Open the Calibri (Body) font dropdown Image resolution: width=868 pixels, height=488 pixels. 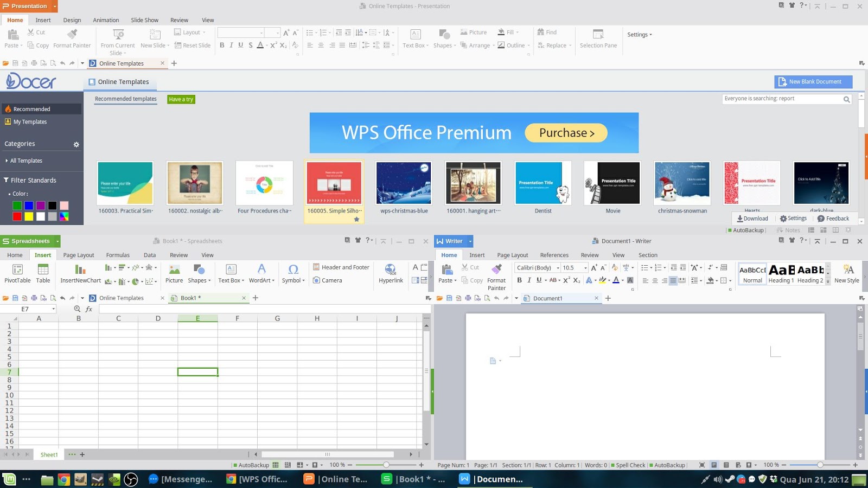coord(558,268)
